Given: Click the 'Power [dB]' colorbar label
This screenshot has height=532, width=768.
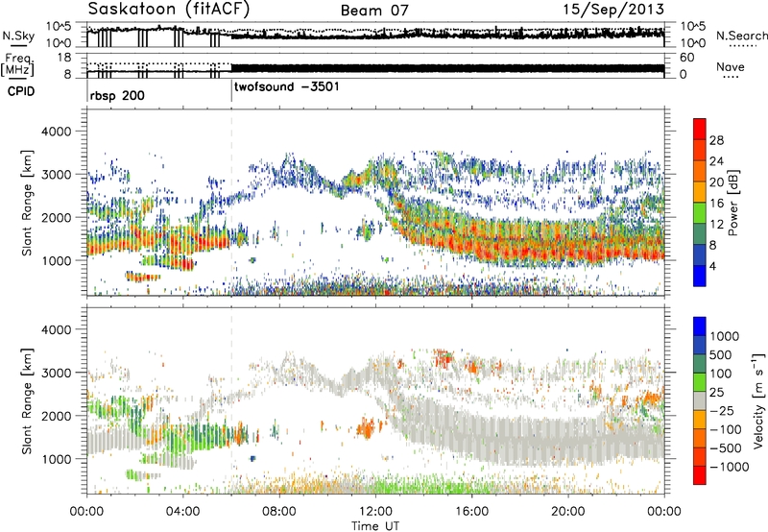Looking at the screenshot, I should coord(732,204).
